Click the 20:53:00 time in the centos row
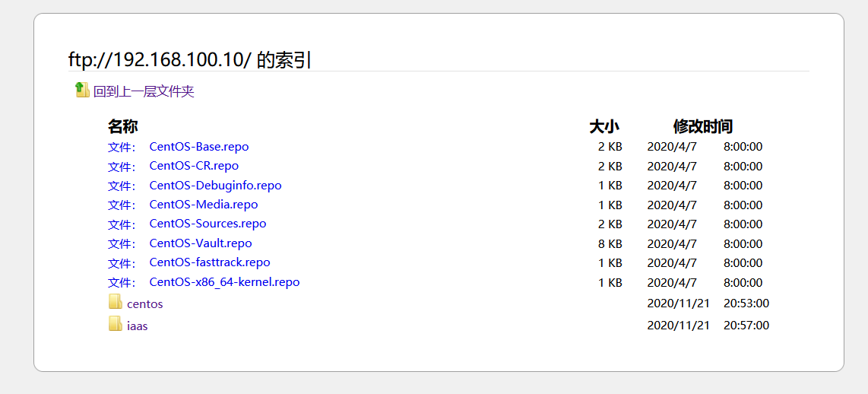This screenshot has height=394, width=868. click(746, 303)
